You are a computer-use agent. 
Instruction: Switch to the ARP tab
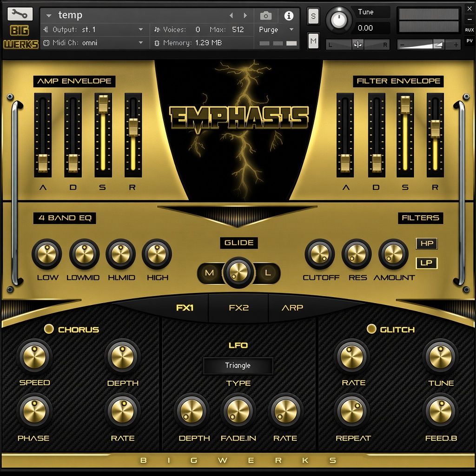tap(292, 308)
